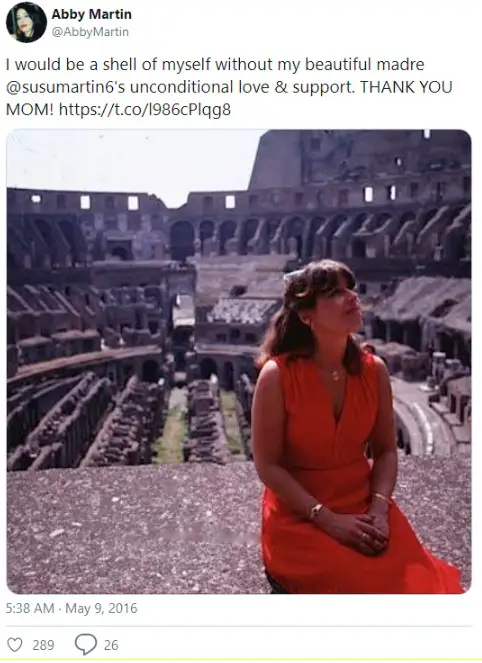This screenshot has height=663, width=482.
Task: Click the first line of tweet text
Action: pos(215,65)
